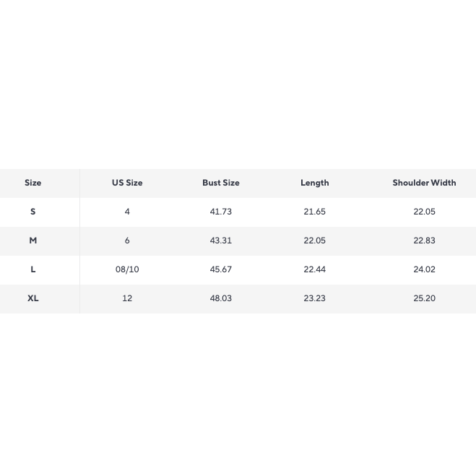Click shoulder width value 25.20
The width and height of the screenshot is (476, 476).
click(424, 298)
